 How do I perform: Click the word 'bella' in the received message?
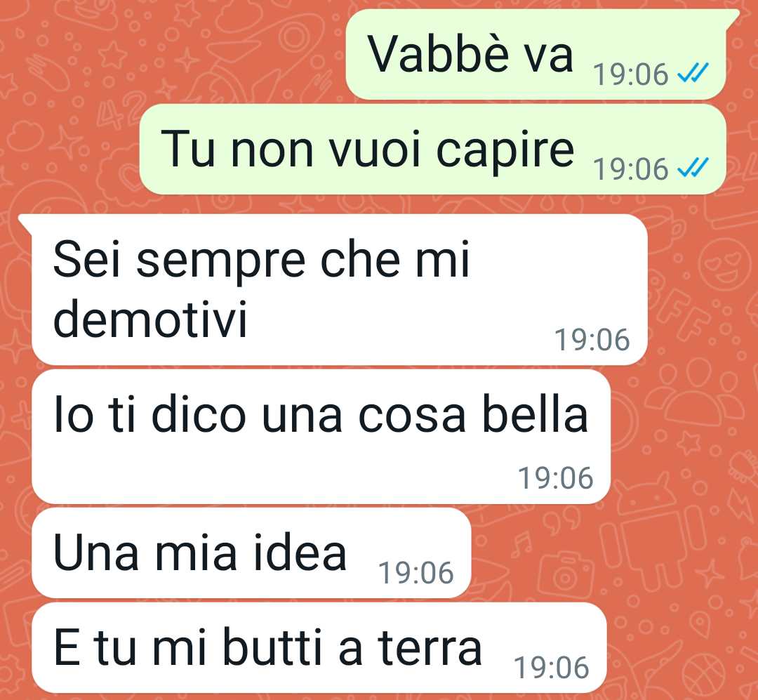tap(535, 414)
